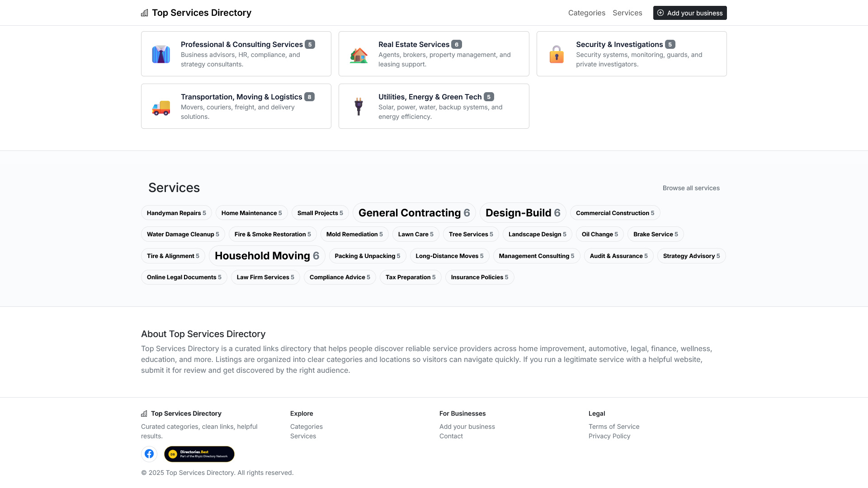Viewport: 868px width, 488px height.
Task: Select the Household Moving service tag
Action: point(267,256)
